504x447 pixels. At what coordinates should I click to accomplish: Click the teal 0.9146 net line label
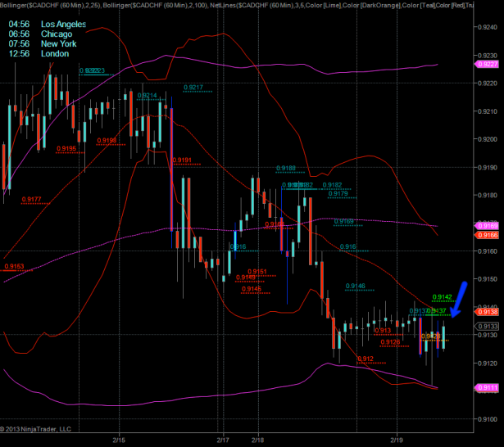pos(356,286)
